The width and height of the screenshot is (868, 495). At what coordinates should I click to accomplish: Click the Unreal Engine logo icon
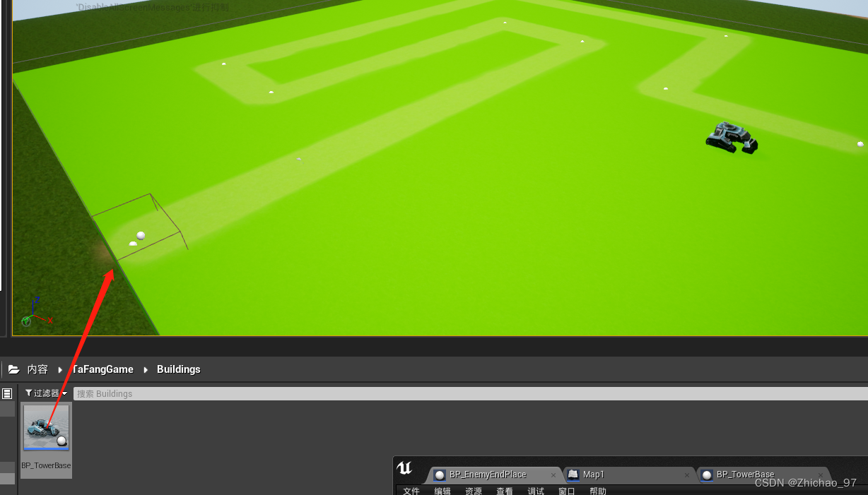405,467
